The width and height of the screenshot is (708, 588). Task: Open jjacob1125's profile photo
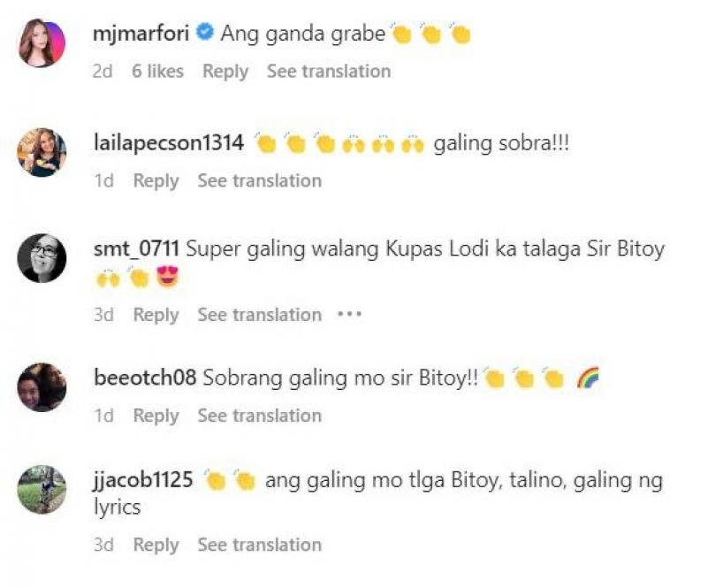point(42,489)
